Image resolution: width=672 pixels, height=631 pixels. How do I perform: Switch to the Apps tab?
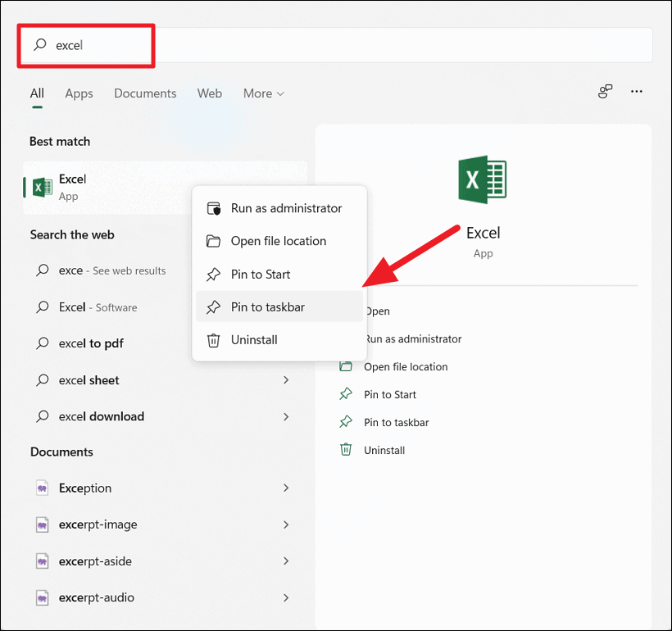[79, 93]
